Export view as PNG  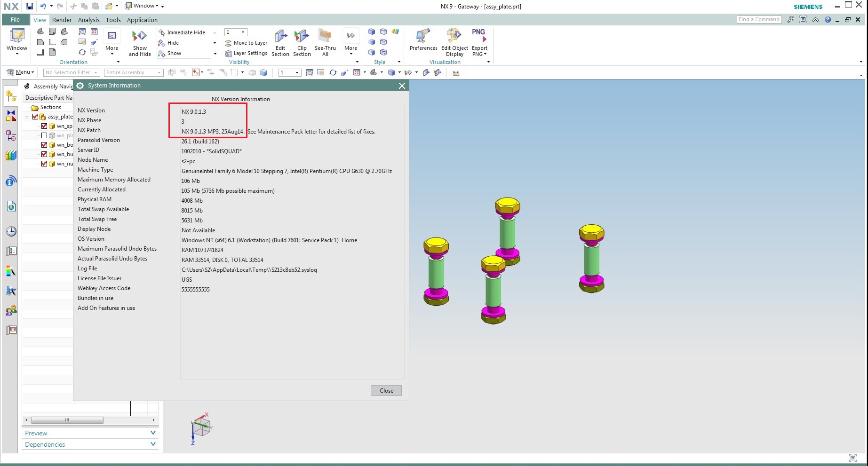479,43
